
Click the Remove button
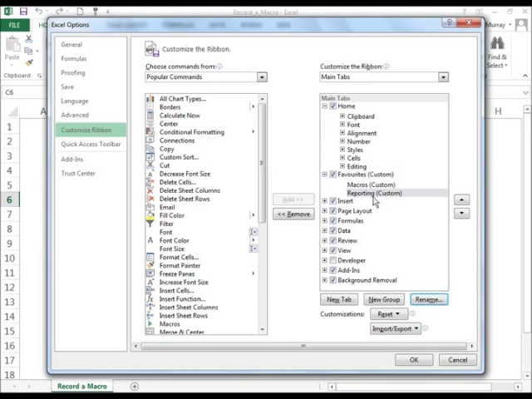[x=293, y=214]
